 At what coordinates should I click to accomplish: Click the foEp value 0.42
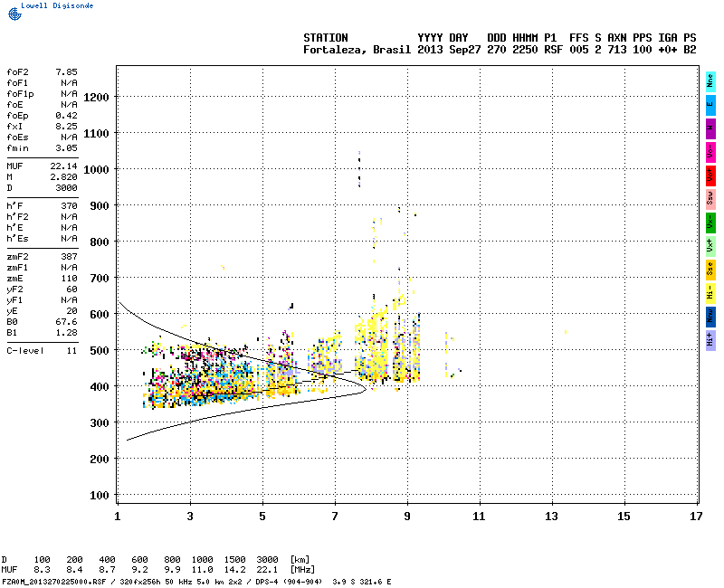[x=66, y=116]
